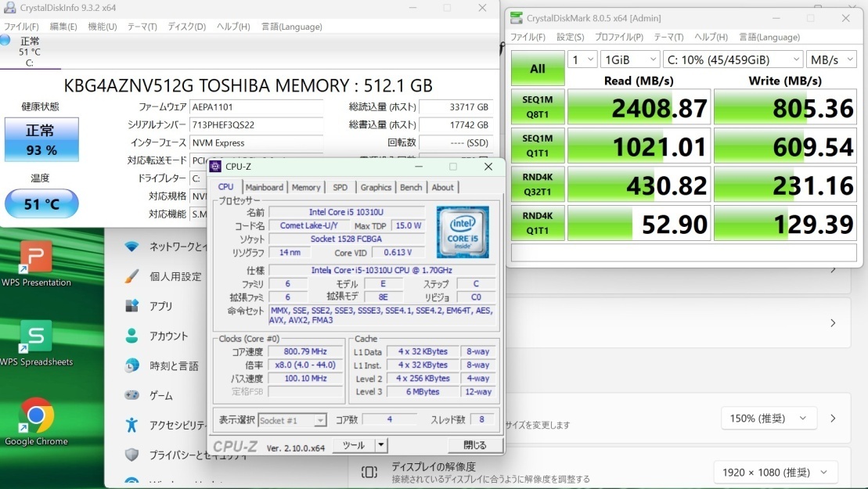This screenshot has width=868, height=489.
Task: Click the 時刻と言語 label in Settings sidebar
Action: tap(174, 365)
